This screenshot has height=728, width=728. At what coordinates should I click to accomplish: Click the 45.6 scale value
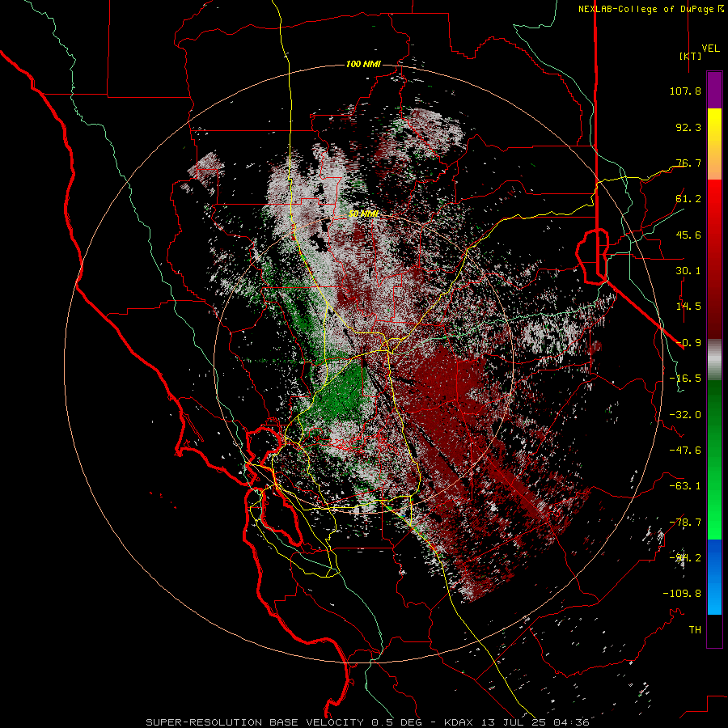coord(688,235)
